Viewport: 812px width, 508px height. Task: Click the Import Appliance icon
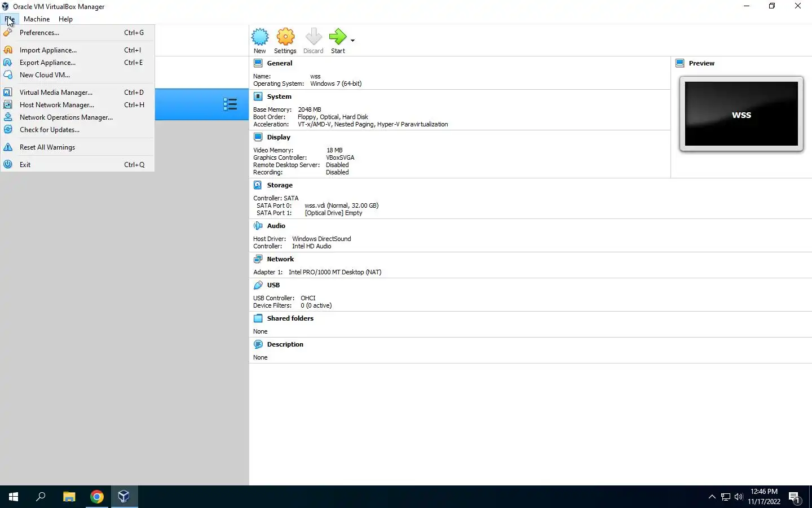[8, 50]
